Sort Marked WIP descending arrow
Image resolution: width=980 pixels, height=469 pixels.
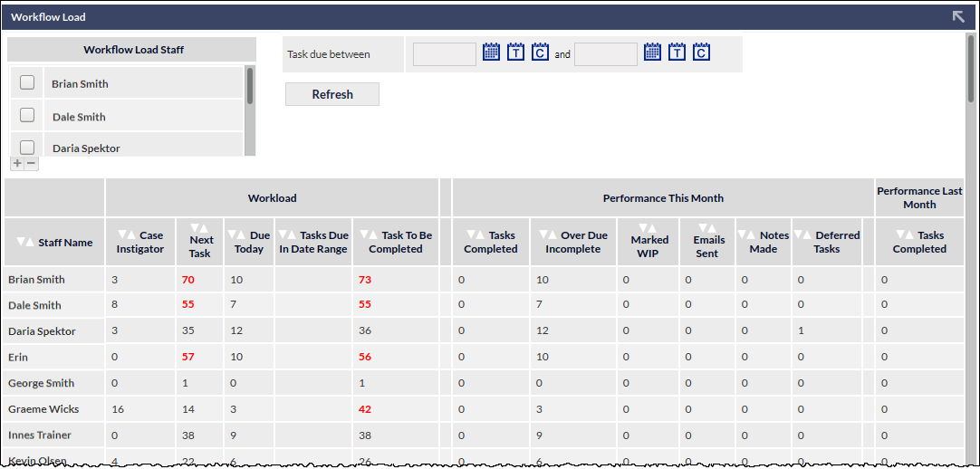pyautogui.click(x=645, y=228)
